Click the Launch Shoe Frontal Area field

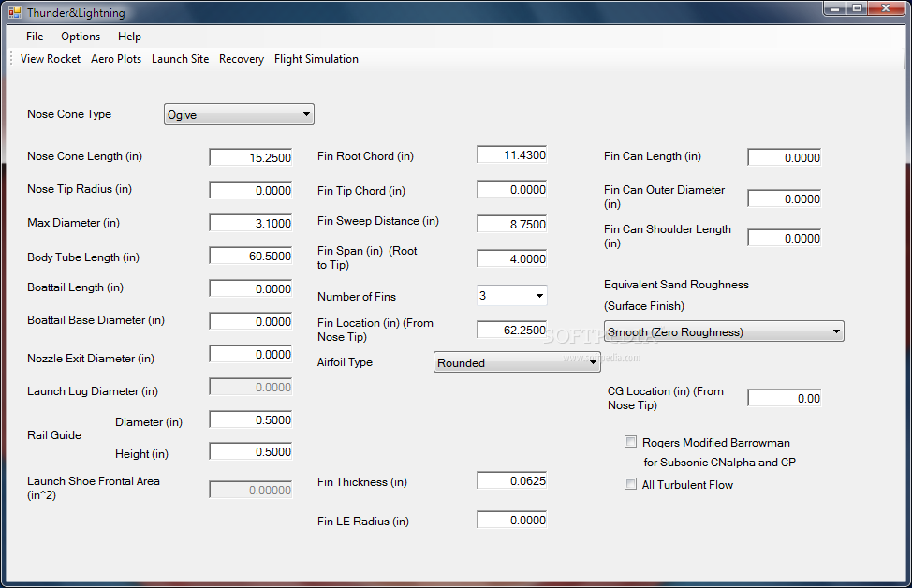251,490
